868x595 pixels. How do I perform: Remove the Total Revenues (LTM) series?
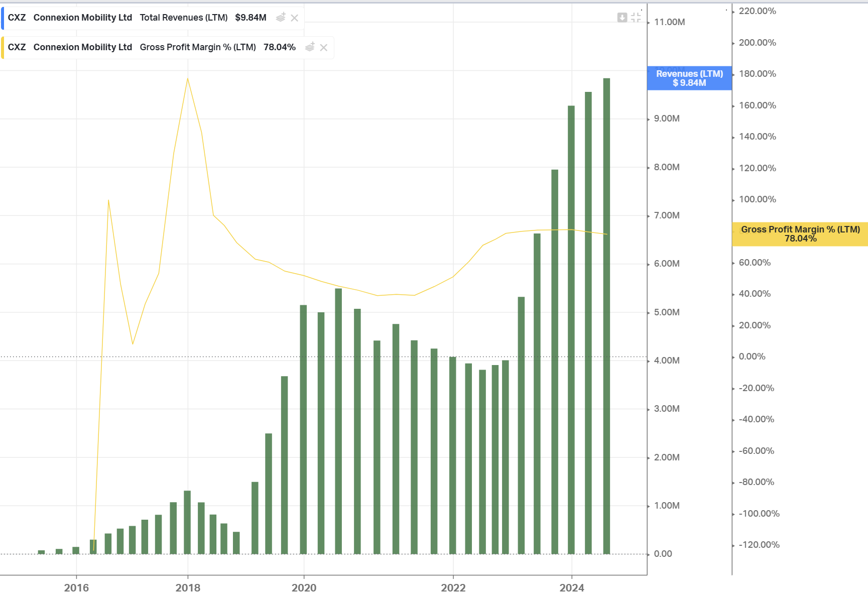295,18
